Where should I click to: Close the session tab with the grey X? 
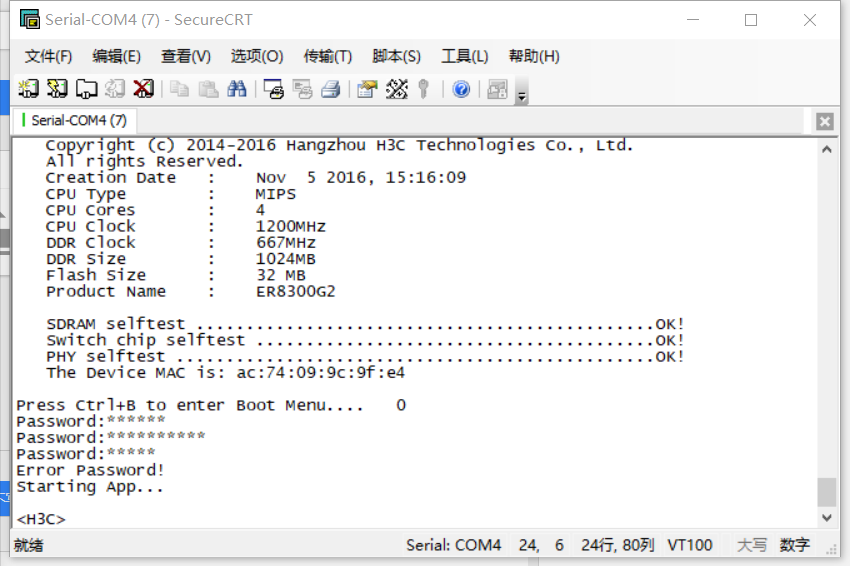(825, 121)
